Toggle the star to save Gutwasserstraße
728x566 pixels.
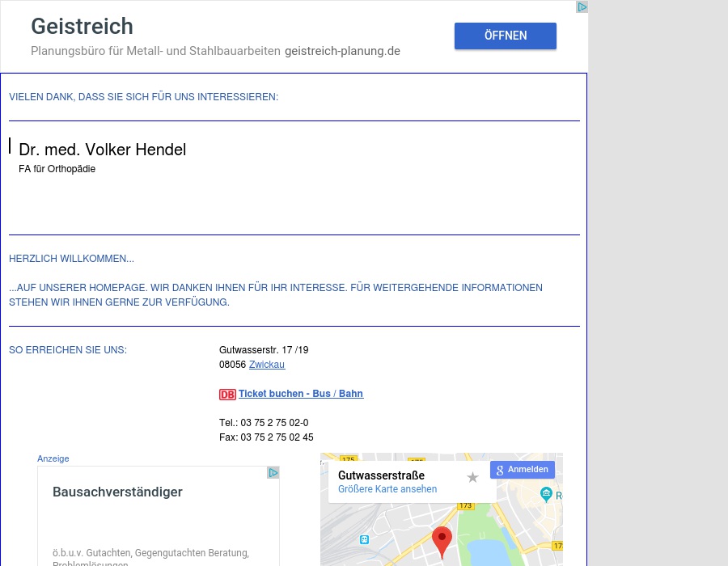tap(472, 477)
